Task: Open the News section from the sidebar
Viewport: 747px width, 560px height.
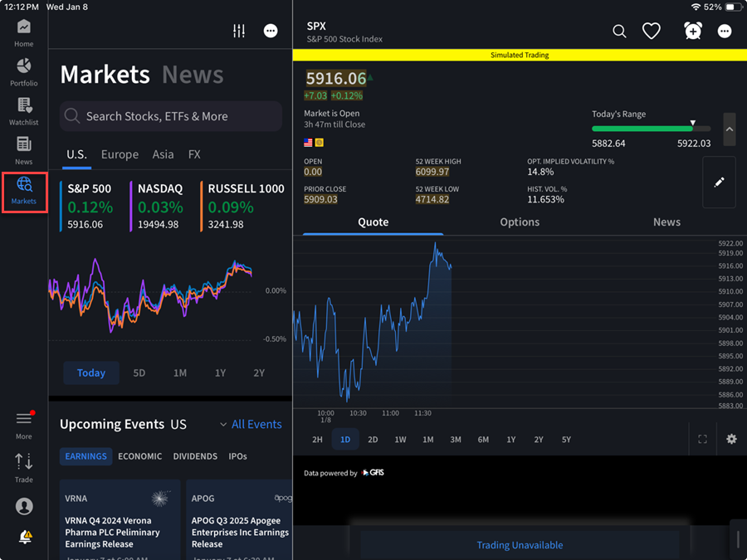Action: click(24, 148)
